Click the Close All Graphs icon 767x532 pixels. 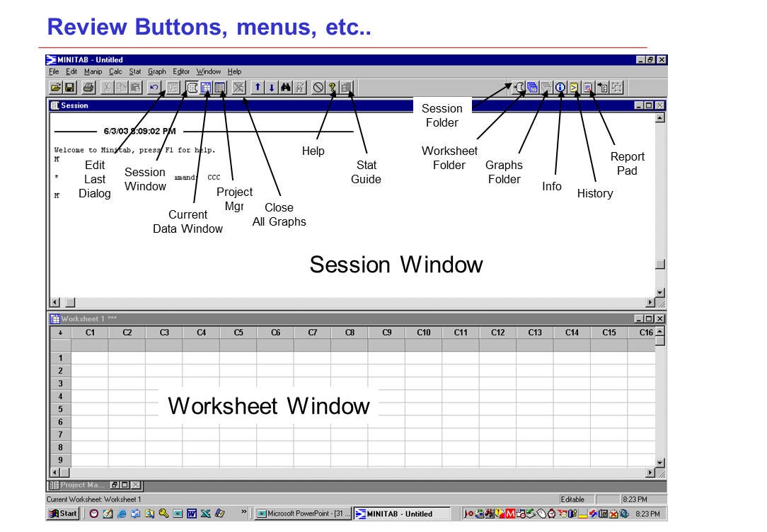coord(239,88)
